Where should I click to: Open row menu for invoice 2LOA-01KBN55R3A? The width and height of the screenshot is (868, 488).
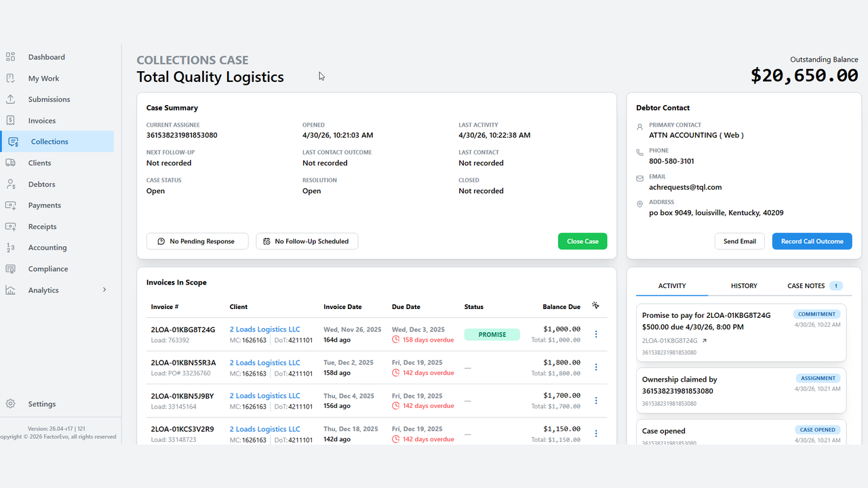596,367
